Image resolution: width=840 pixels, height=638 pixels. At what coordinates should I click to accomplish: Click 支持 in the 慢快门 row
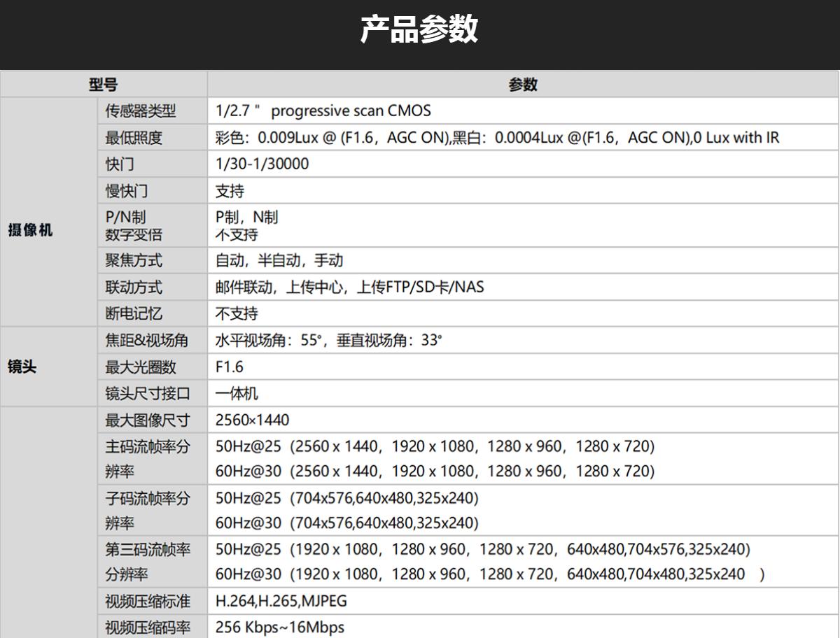230,190
